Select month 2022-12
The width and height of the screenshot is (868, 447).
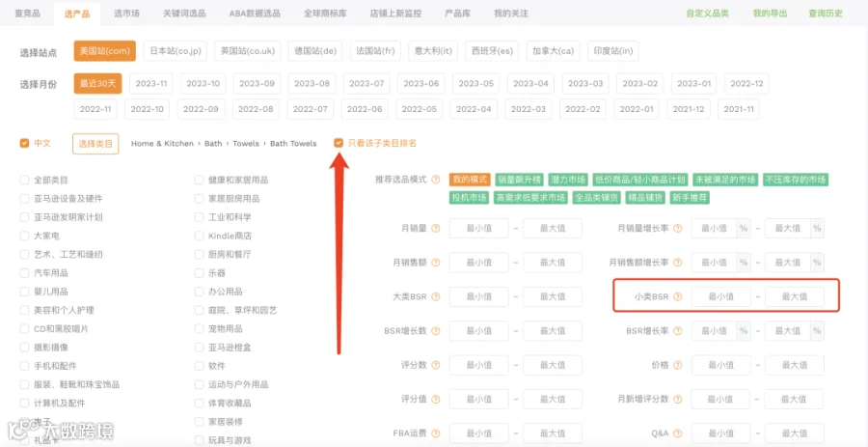click(x=746, y=84)
